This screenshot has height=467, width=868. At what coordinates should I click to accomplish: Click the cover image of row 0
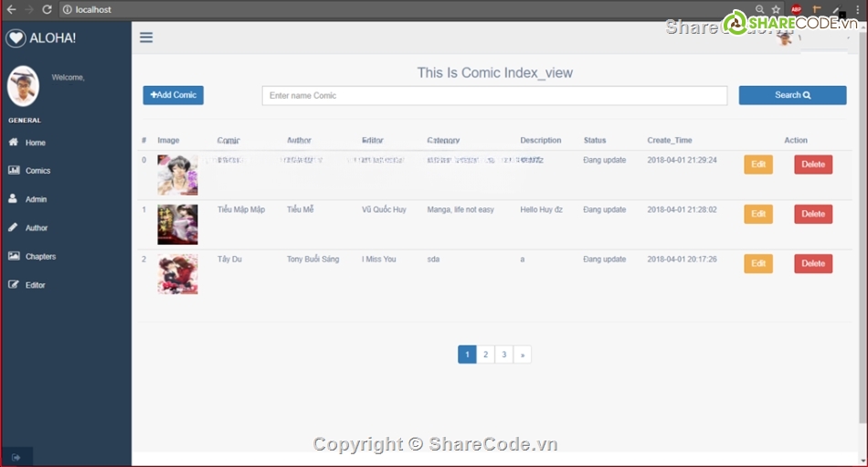point(177,175)
